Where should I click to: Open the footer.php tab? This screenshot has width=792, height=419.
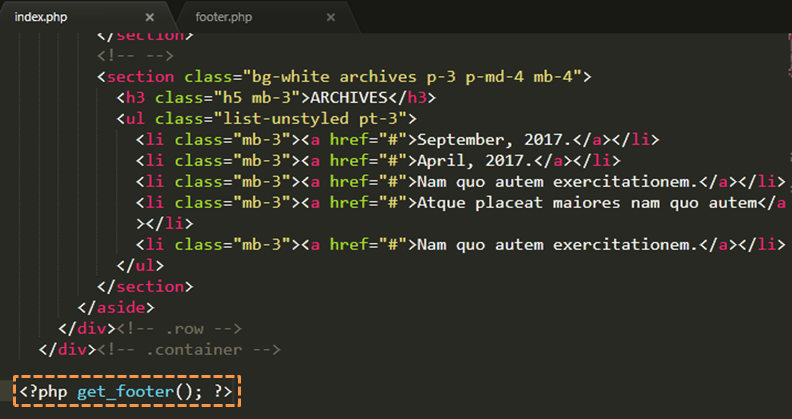click(x=223, y=17)
